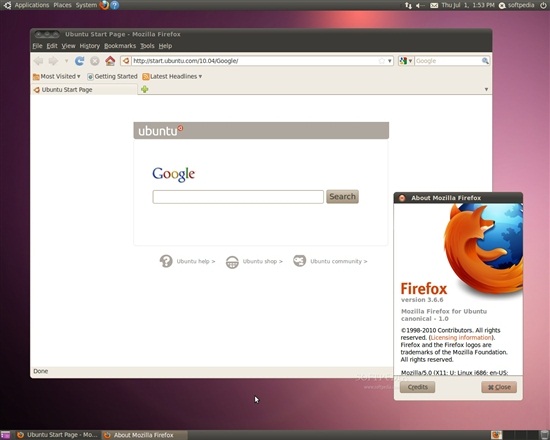Click the Google toolbar search box
Screen dimensions: 550x440
(x=448, y=61)
